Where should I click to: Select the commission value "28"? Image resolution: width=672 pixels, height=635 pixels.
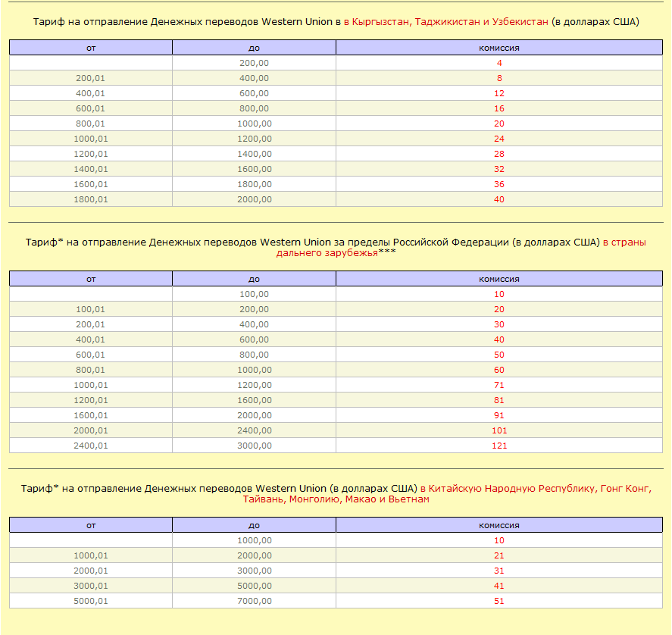499,154
